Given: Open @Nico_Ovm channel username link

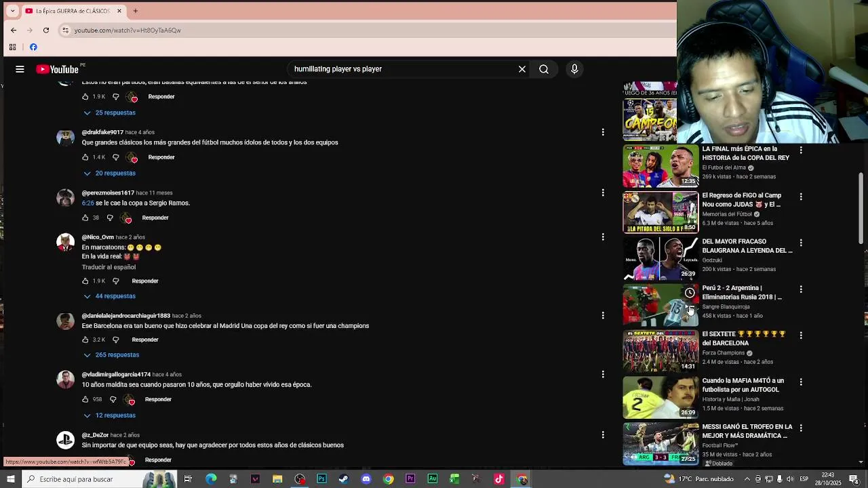Looking at the screenshot, I should (x=98, y=237).
